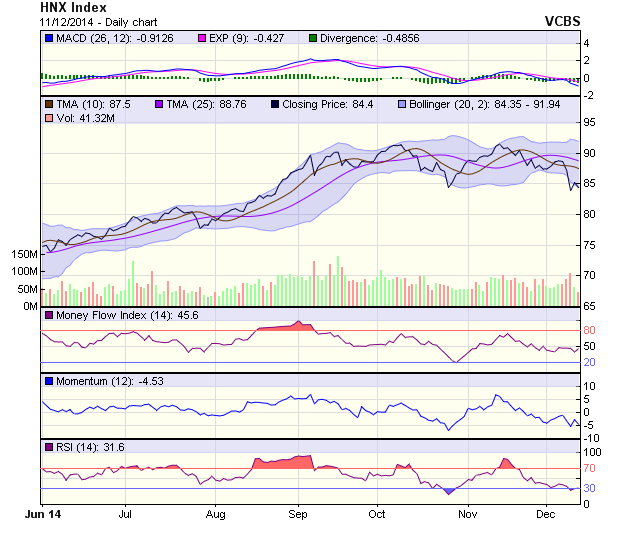Screen dimensions: 620x535
Task: Click the RSI (14) legend square
Action: (49, 446)
